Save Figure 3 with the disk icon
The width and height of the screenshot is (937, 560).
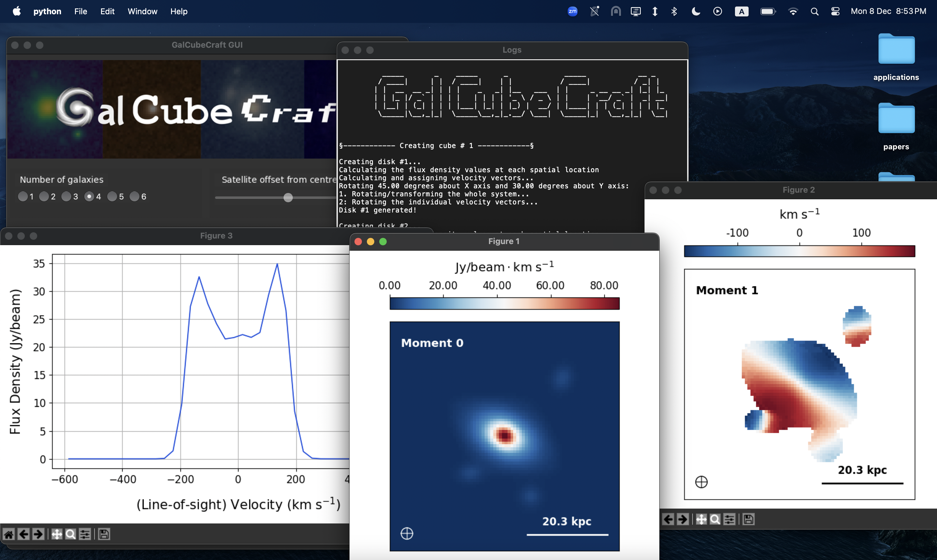103,534
